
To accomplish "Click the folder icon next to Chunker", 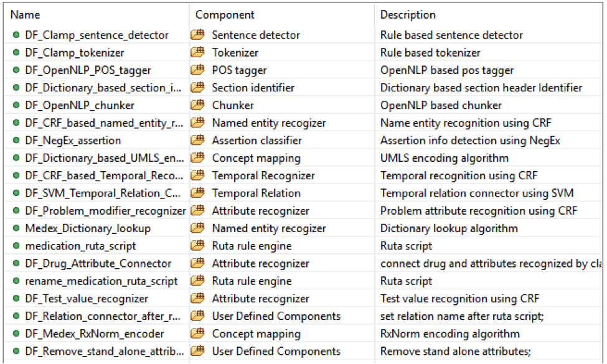I will tap(198, 105).
